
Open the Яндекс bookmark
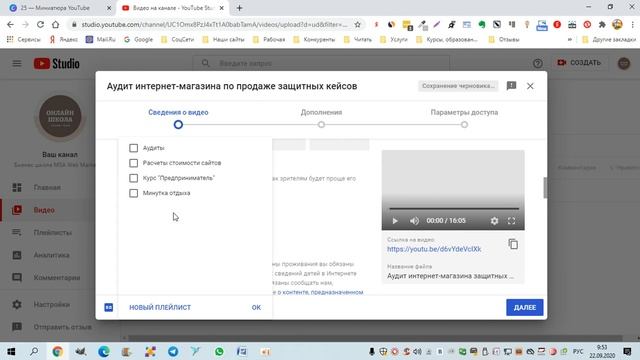coord(64,40)
